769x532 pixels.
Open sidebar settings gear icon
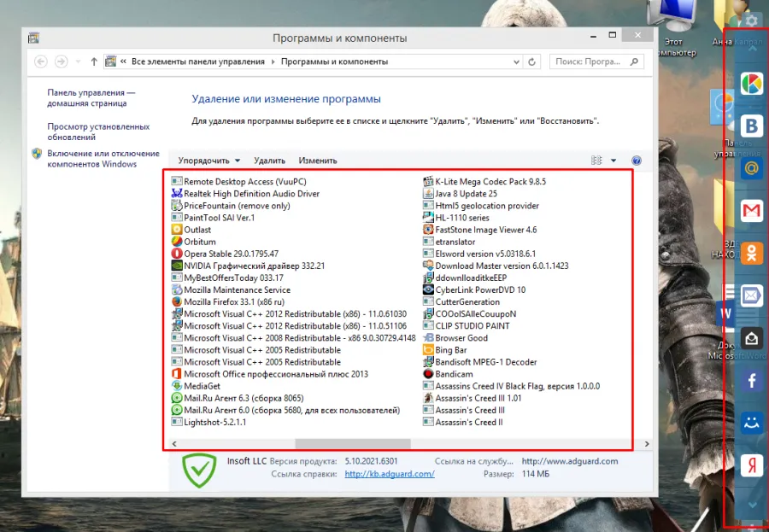751,20
